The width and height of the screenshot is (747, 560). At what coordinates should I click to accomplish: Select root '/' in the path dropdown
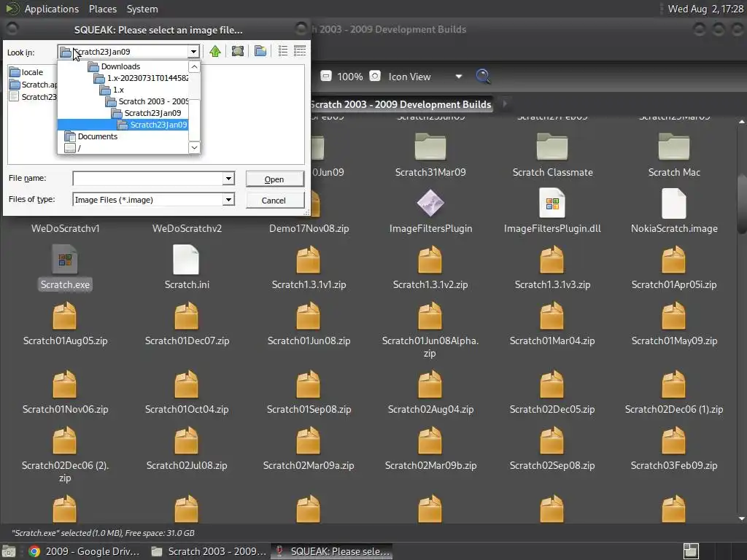pyautogui.click(x=73, y=148)
